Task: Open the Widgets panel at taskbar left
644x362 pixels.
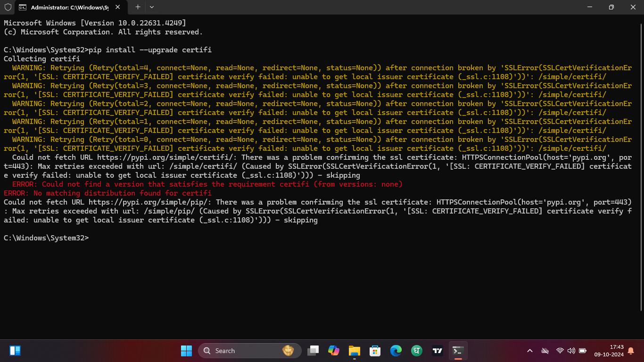Action: click(15, 351)
